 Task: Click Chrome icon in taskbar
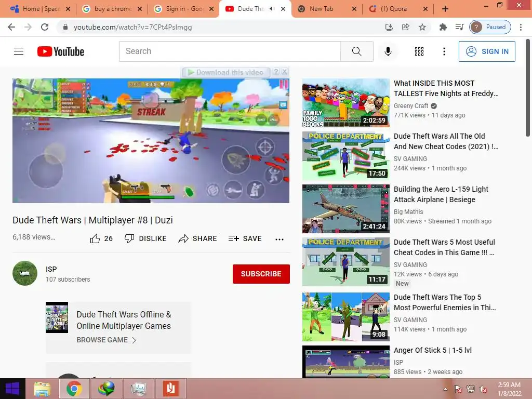click(74, 389)
